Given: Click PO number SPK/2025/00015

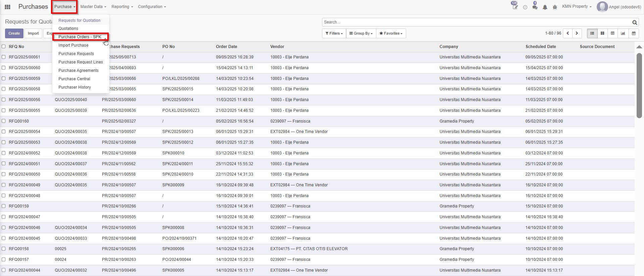Looking at the screenshot, I should click(178, 89).
